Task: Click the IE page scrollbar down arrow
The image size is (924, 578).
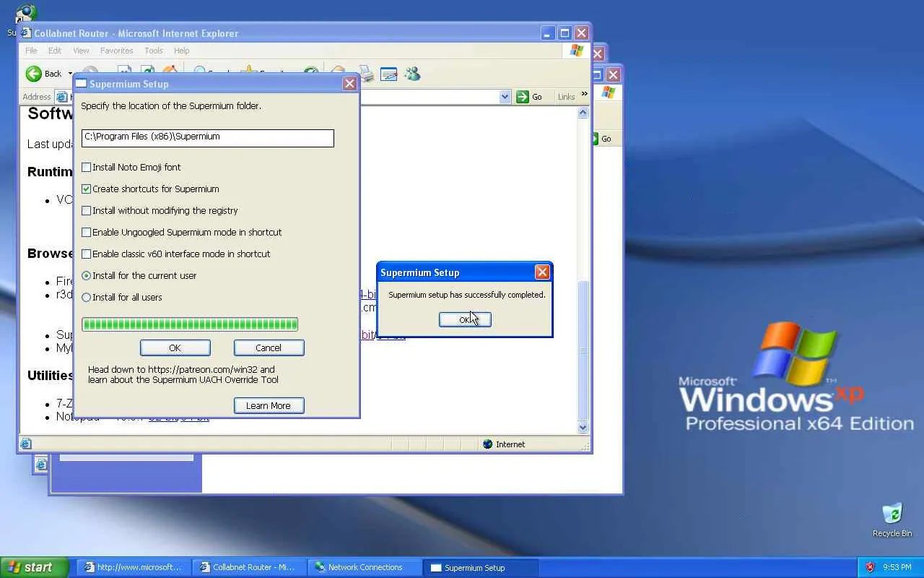Action: coord(583,427)
